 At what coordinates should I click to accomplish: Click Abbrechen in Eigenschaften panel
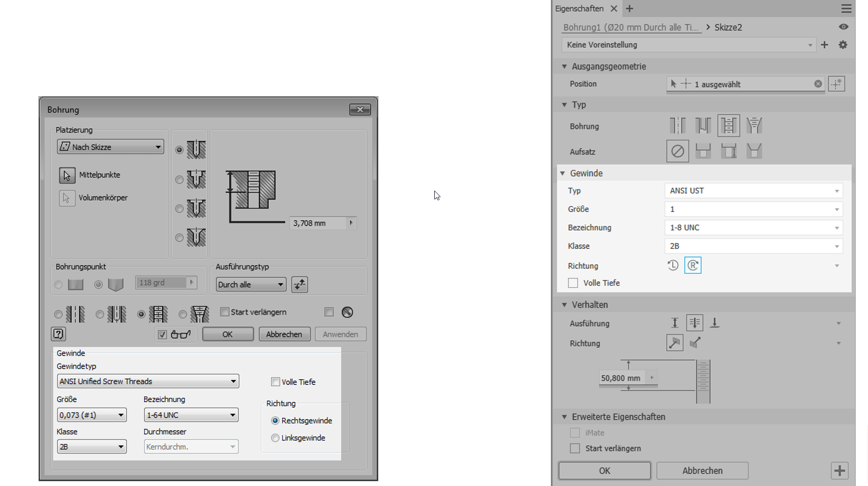coord(702,471)
